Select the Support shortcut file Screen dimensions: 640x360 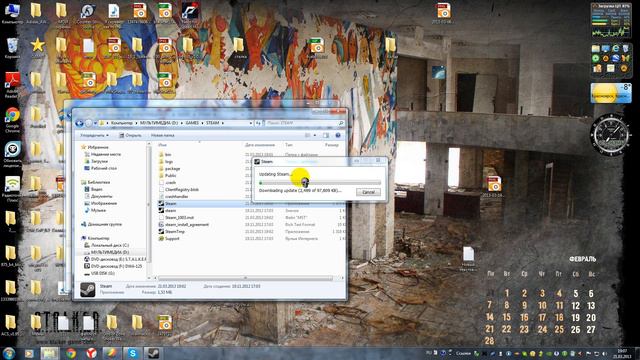169,238
